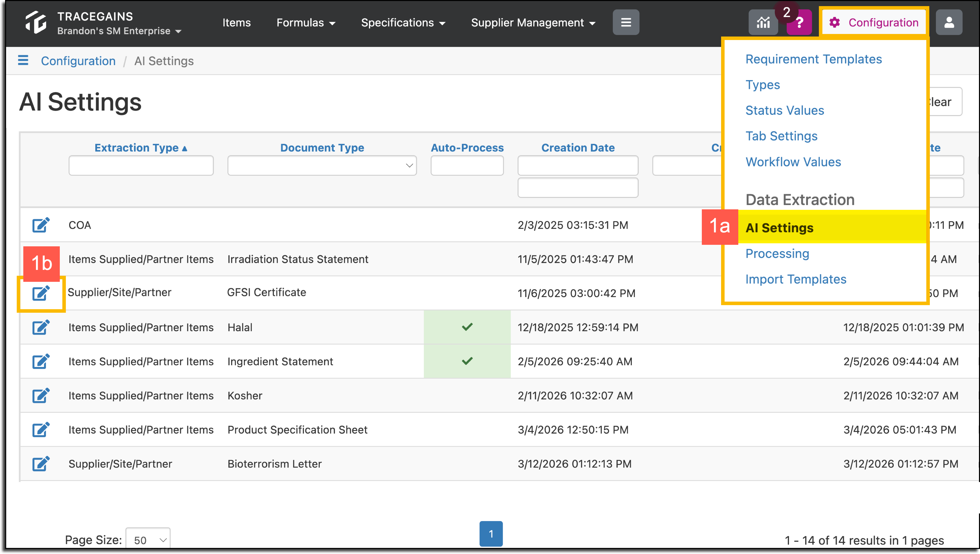Click the Ingredient Statement auto-process checkmark
Screen dimensions: 980x554
(x=467, y=361)
